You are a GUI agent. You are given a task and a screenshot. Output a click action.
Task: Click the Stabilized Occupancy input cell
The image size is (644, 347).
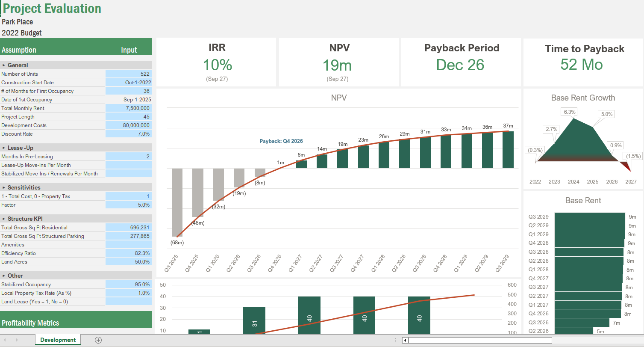(x=128, y=284)
